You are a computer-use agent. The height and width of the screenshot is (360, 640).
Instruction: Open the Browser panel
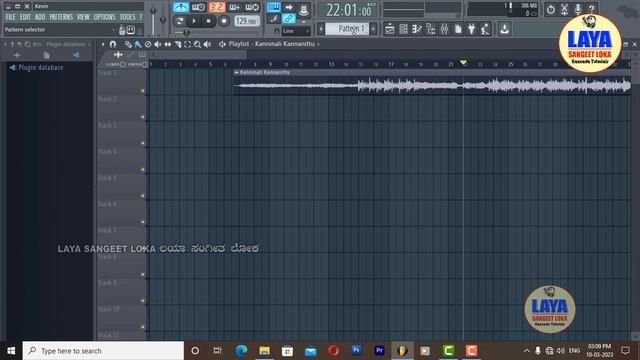pyautogui.click(x=431, y=29)
